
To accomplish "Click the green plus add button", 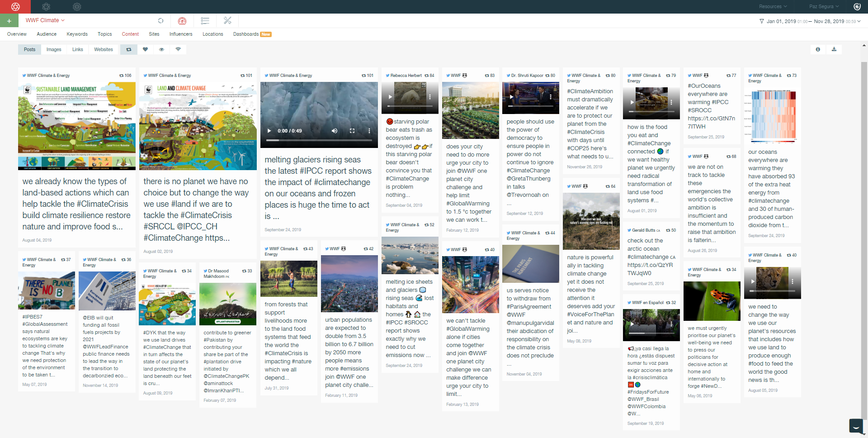I will [x=9, y=20].
